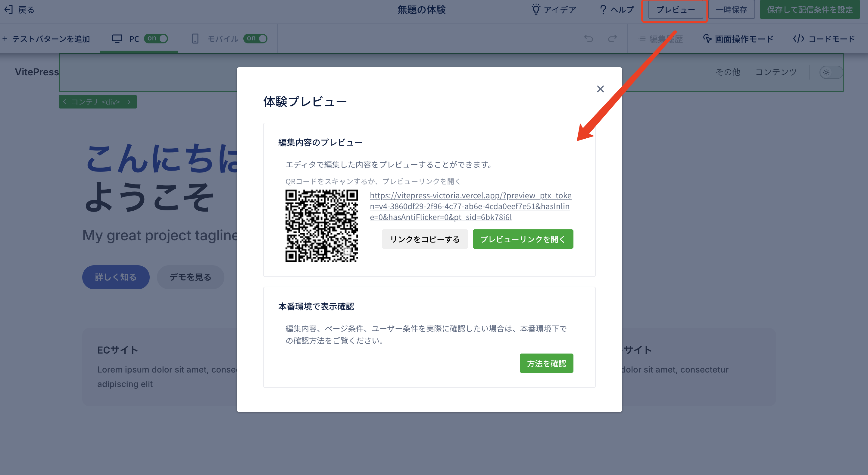This screenshot has height=475, width=868.
Task: Switch to コードモード code icon
Action: 798,39
